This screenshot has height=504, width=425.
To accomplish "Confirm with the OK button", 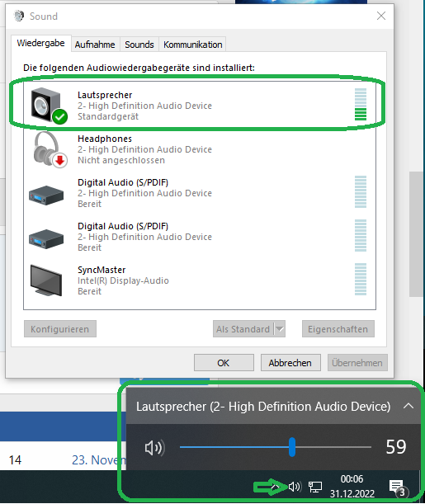I will pyautogui.click(x=224, y=363).
